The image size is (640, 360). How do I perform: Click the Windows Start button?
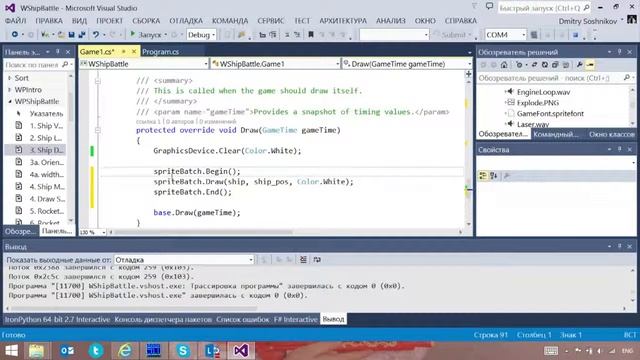click(11, 351)
